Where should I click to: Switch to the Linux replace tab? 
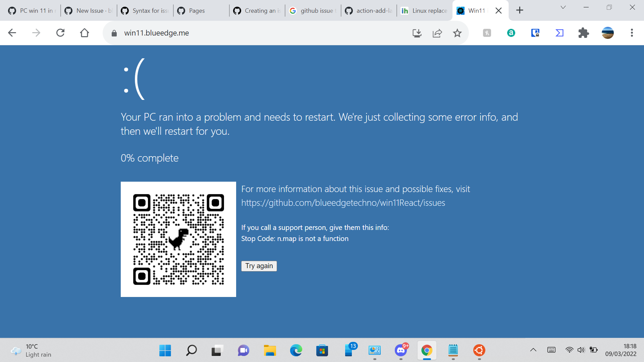point(426,10)
